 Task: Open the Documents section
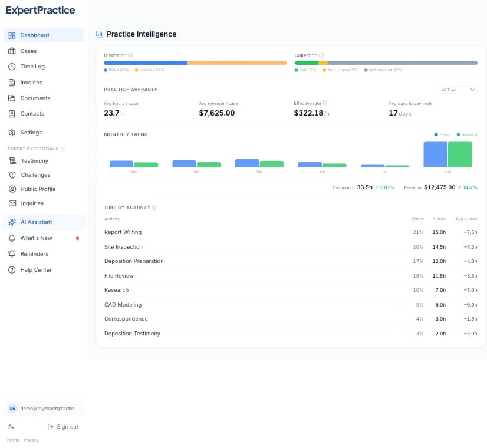pos(44,98)
